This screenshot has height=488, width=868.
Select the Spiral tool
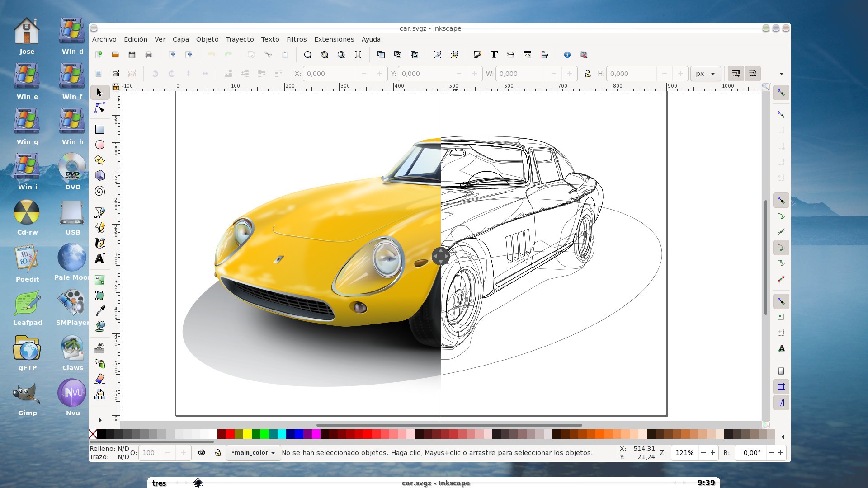pyautogui.click(x=100, y=191)
